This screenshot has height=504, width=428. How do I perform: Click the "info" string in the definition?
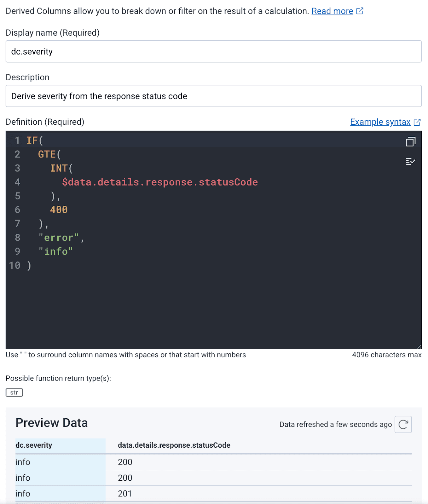55,251
